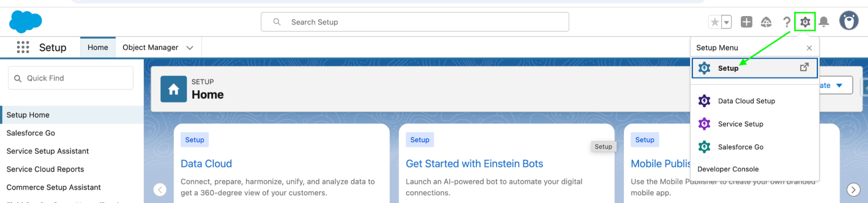The height and width of the screenshot is (203, 868).
Task: Open the Data Cloud card link
Action: [x=206, y=164]
